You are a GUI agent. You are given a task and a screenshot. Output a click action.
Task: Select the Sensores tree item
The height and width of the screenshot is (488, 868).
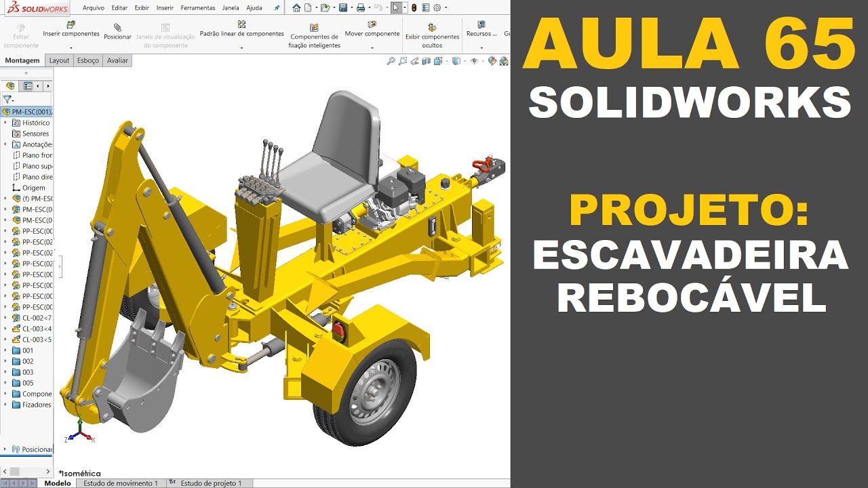[31, 134]
